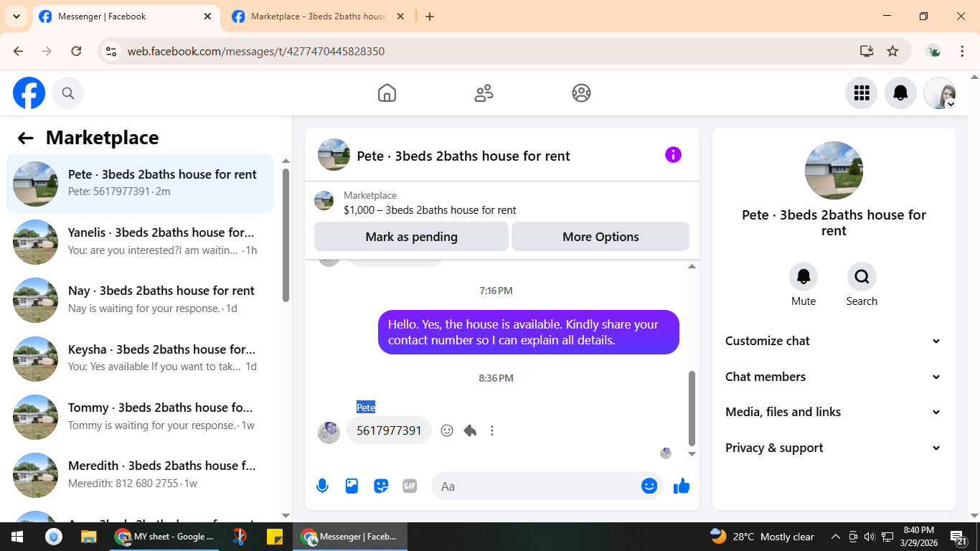Click the browser address bar URL

(x=256, y=51)
